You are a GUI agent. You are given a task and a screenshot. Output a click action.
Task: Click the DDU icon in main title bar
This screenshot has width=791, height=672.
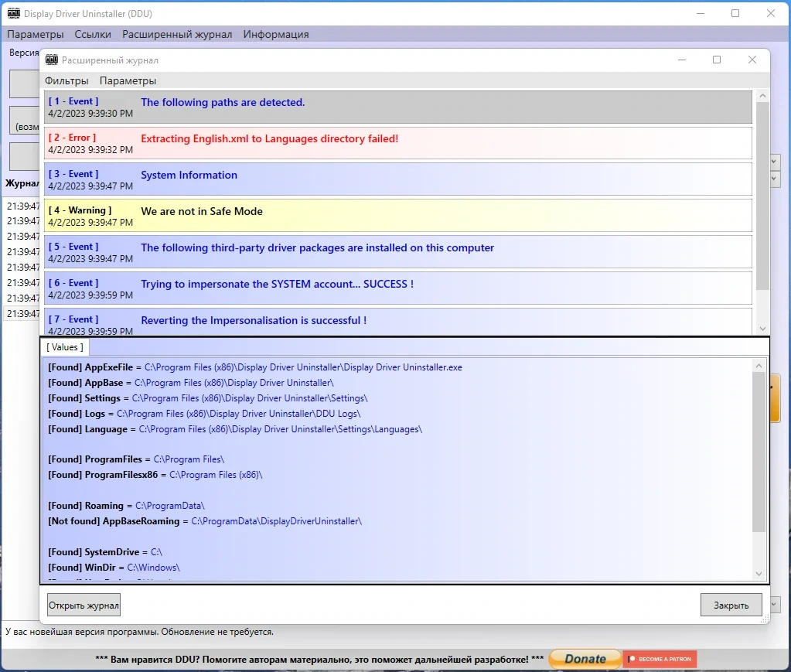[x=14, y=13]
